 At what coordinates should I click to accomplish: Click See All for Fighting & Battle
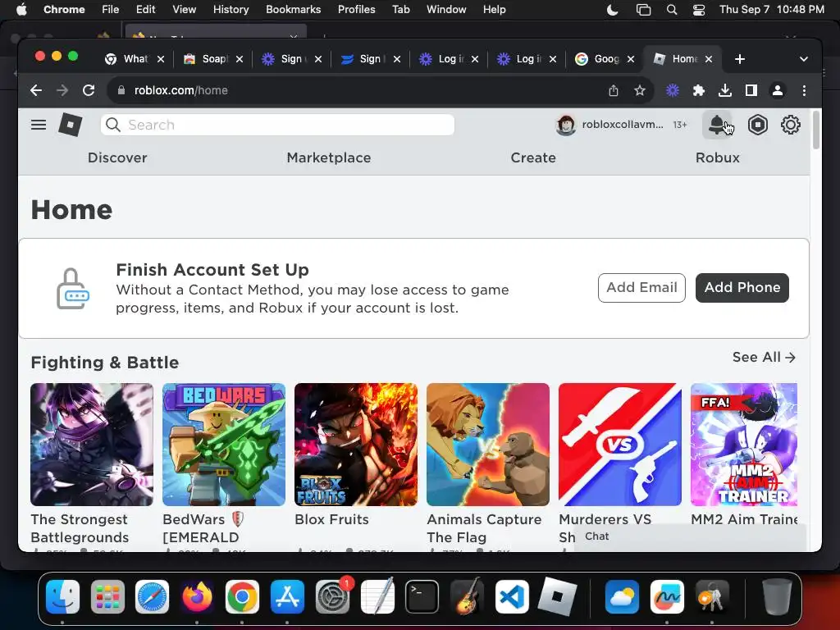(x=764, y=358)
